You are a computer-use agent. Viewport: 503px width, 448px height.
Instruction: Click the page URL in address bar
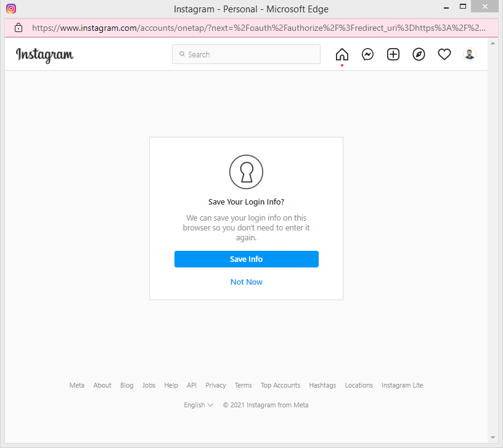coord(258,28)
